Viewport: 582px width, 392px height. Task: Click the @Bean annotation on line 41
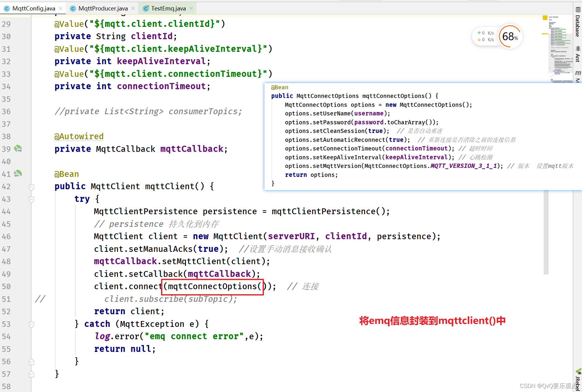coord(66,174)
